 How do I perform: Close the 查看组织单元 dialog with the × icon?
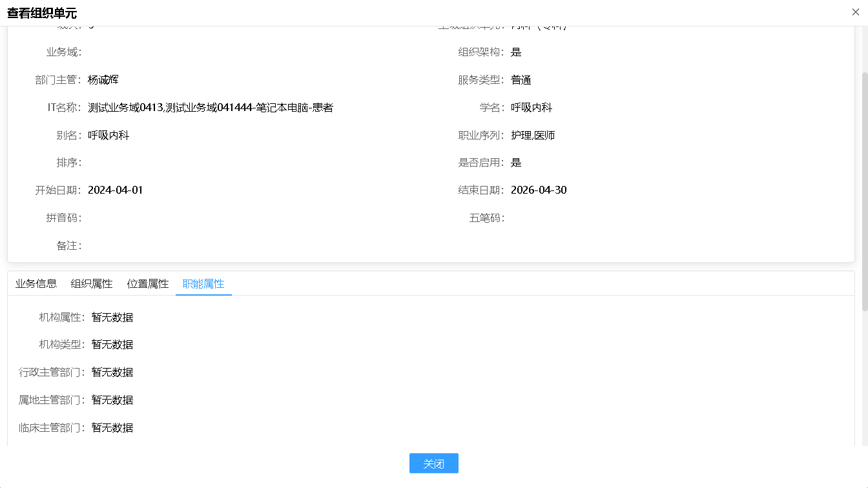856,12
